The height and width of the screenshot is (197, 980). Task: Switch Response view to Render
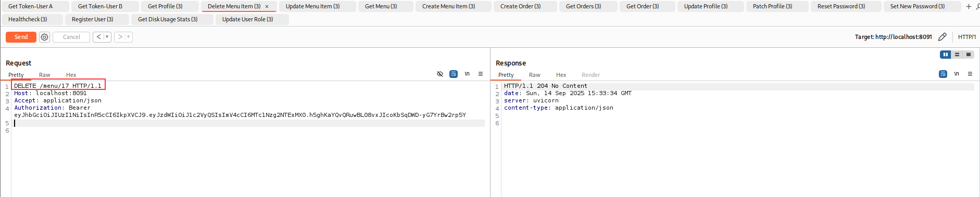590,75
